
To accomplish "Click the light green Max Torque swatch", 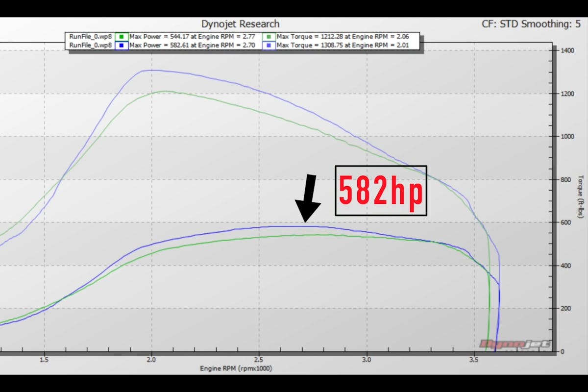I will (268, 37).
